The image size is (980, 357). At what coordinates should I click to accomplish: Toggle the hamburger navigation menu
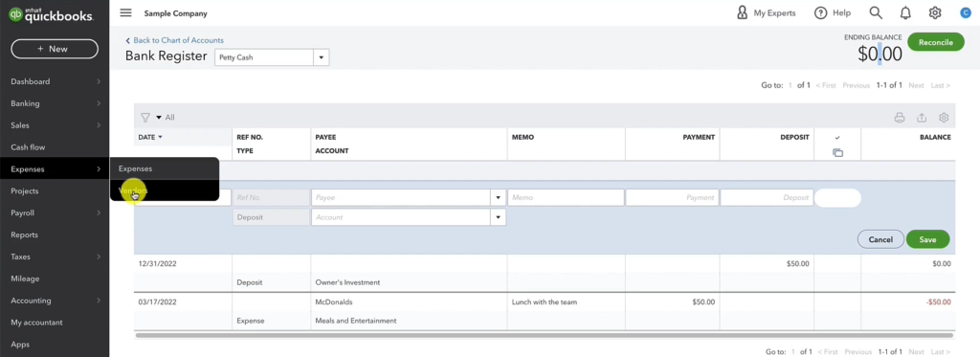(125, 13)
